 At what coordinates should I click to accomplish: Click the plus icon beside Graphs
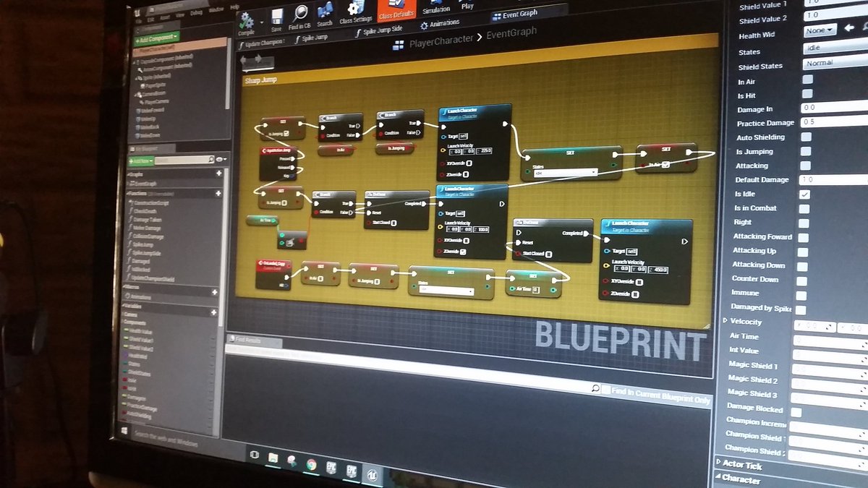tap(218, 174)
